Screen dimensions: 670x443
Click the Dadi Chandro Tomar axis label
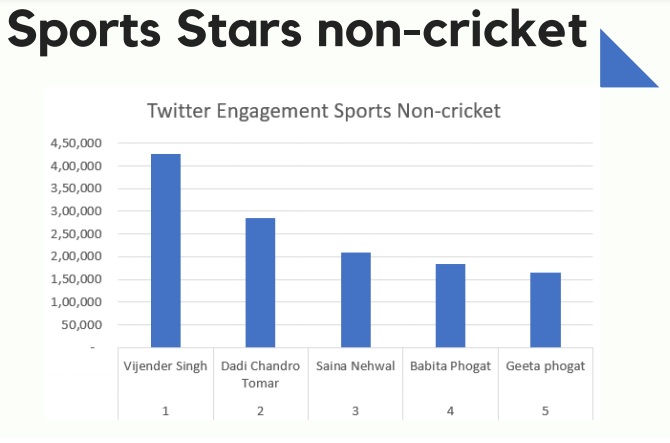click(x=260, y=373)
